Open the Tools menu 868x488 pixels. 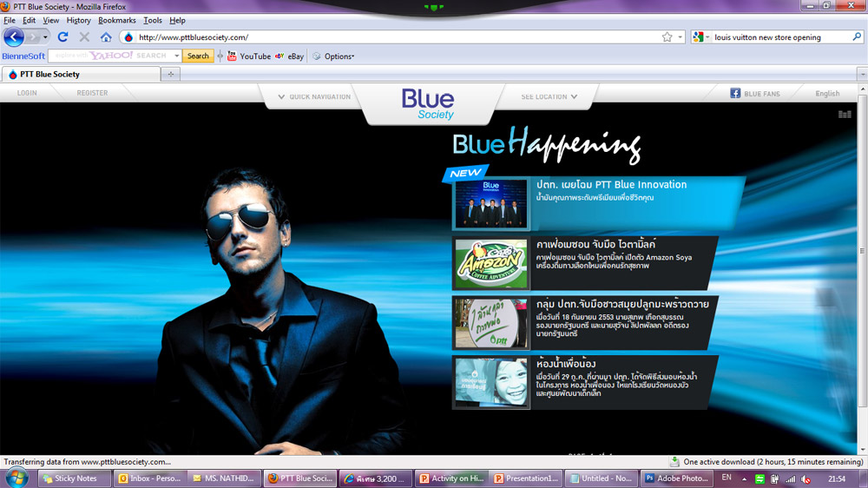click(x=153, y=21)
